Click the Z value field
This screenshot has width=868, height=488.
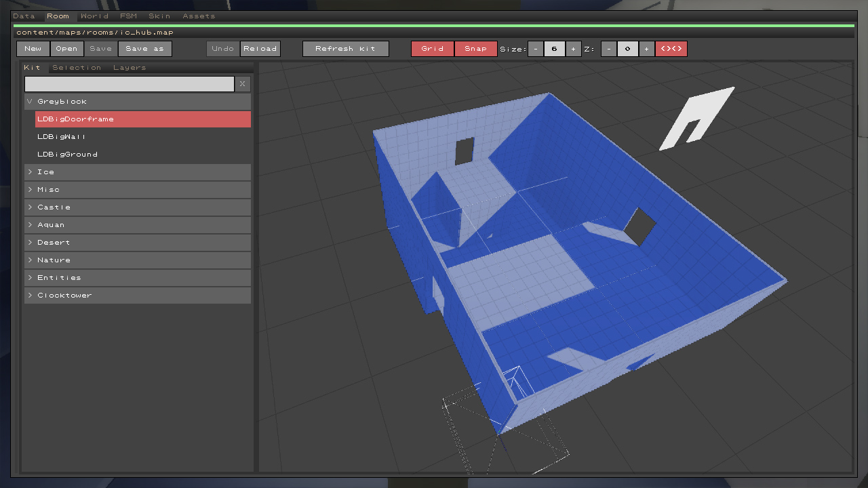pos(628,49)
